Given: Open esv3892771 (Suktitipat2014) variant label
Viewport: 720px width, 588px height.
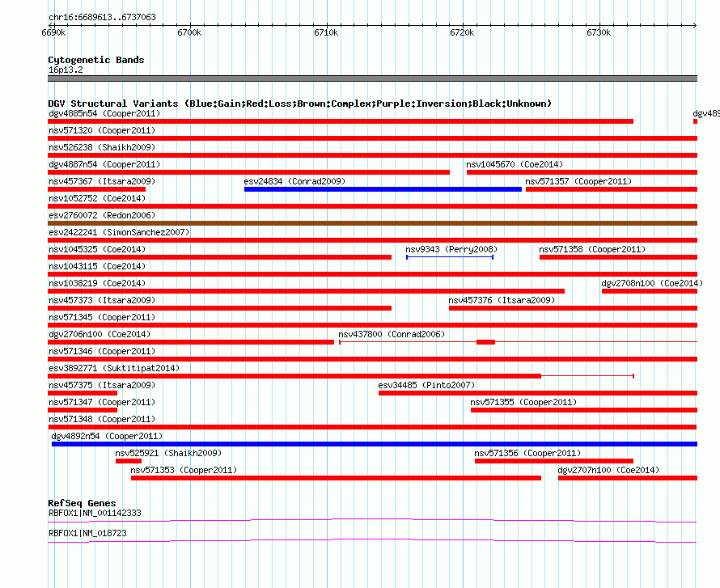Looking at the screenshot, I should tap(114, 368).
